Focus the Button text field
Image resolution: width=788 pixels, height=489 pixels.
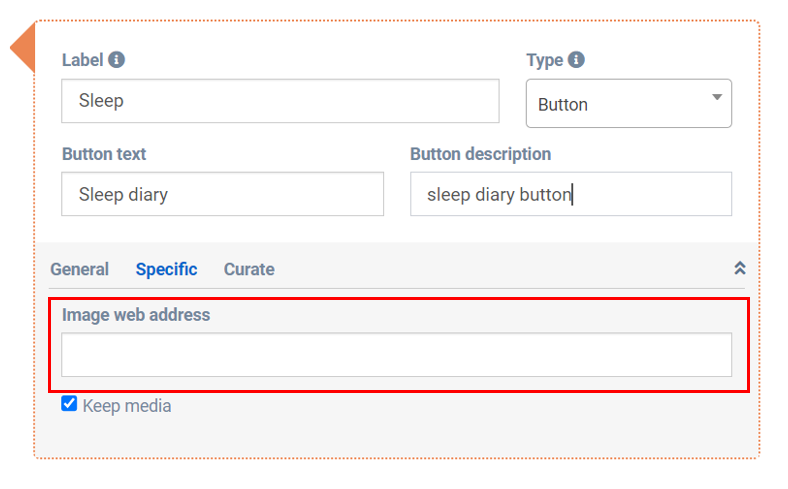[x=222, y=194]
